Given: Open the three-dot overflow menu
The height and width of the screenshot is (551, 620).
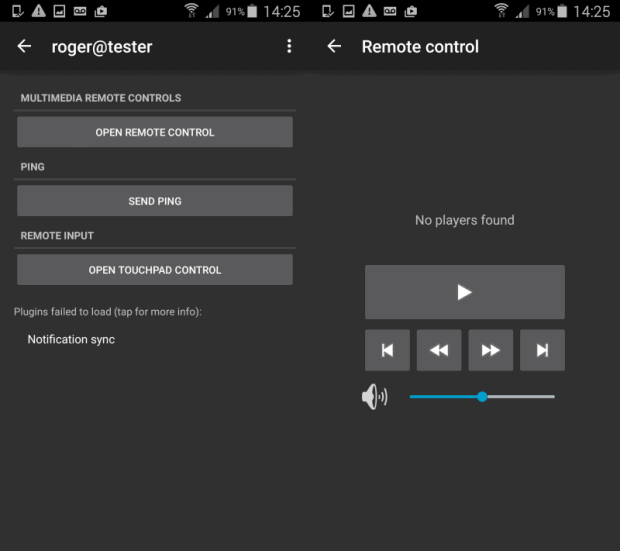Looking at the screenshot, I should [289, 47].
